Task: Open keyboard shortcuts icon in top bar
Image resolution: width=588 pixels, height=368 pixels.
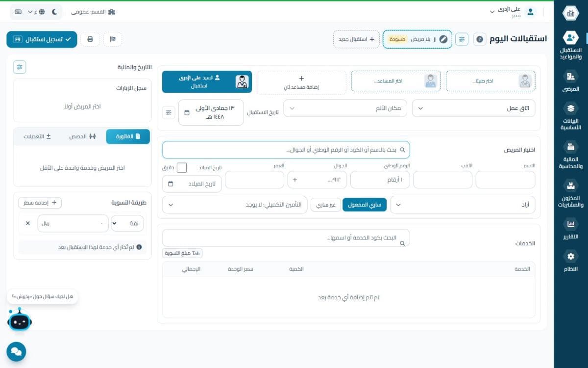Action: click(19, 12)
